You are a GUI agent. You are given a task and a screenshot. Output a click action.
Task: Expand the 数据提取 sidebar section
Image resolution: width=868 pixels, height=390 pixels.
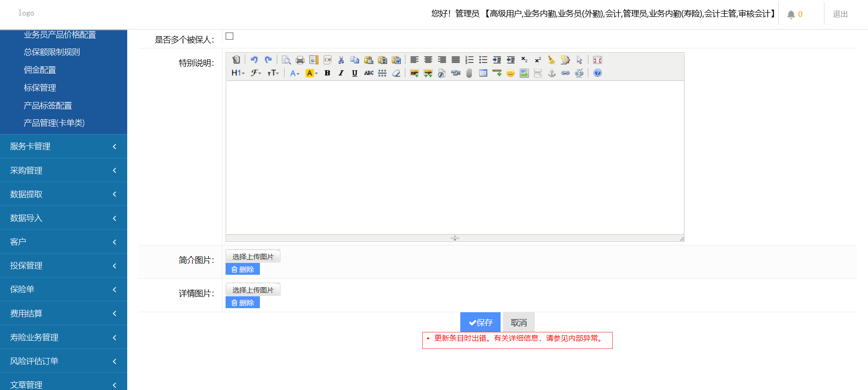click(x=64, y=194)
